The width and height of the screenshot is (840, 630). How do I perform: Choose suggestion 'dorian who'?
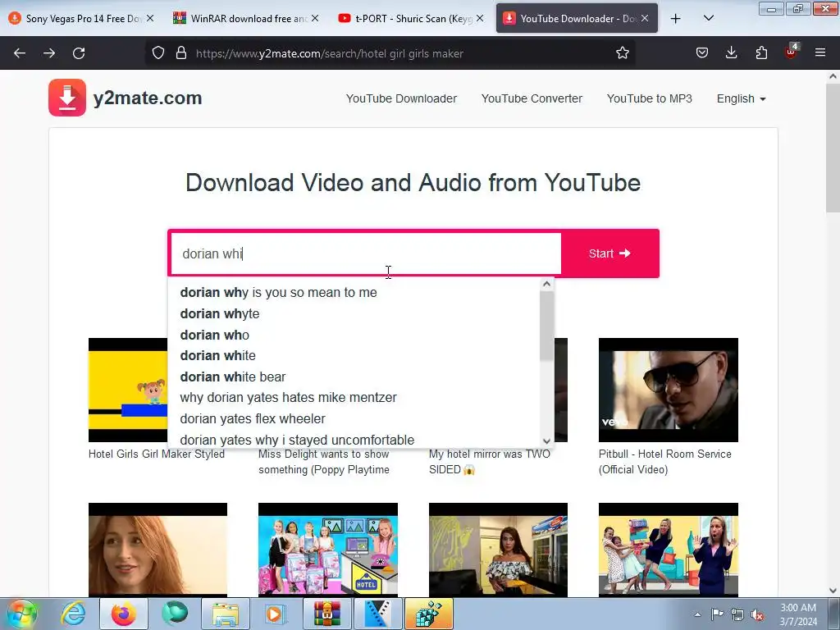354,335
